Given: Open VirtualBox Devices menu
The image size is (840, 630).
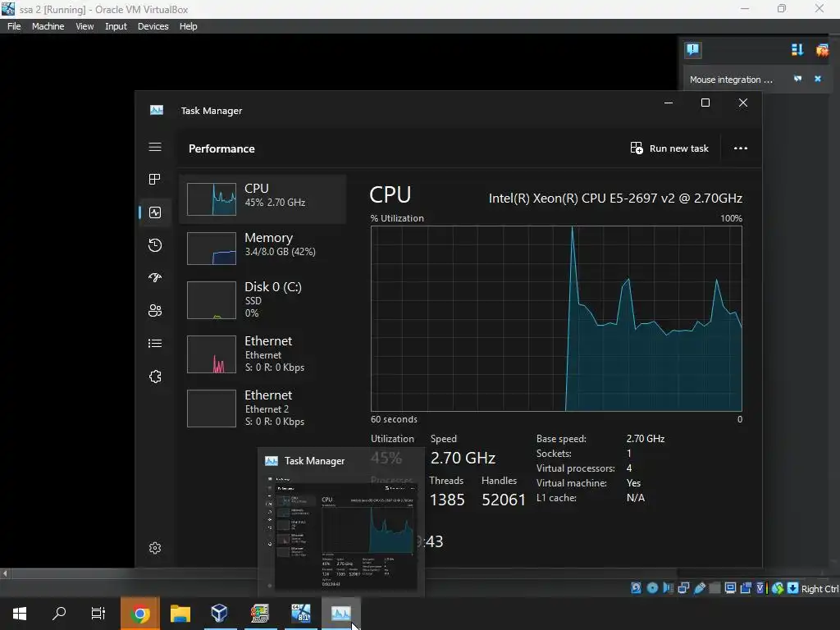Looking at the screenshot, I should [x=153, y=26].
